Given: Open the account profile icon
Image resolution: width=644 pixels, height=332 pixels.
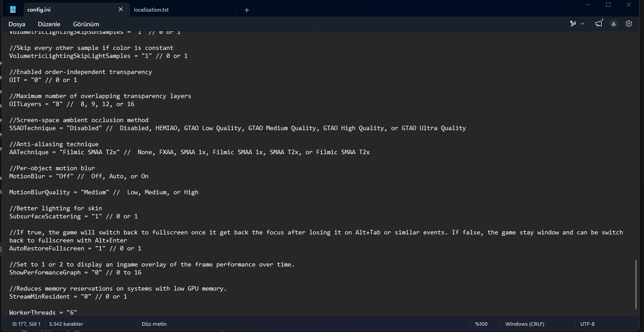Looking at the screenshot, I should [x=614, y=24].
